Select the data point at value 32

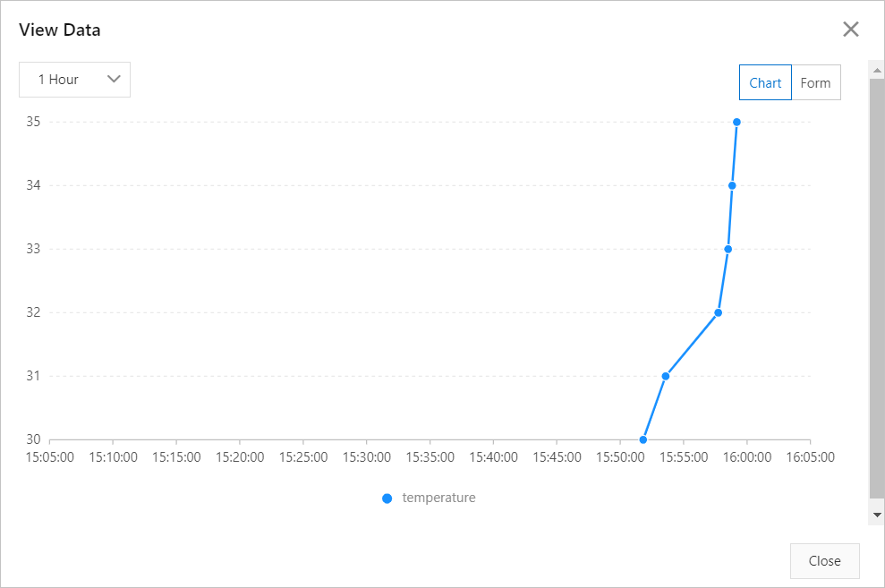click(718, 312)
